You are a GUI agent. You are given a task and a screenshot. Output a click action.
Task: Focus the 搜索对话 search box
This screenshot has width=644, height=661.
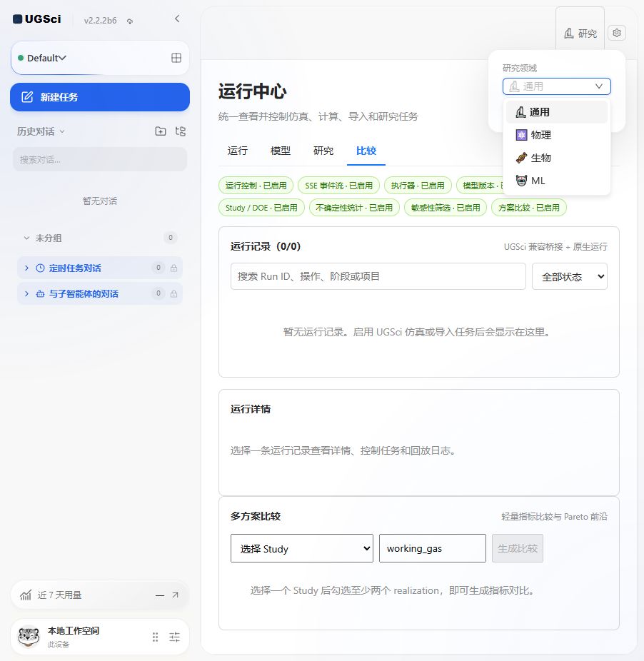click(x=100, y=159)
